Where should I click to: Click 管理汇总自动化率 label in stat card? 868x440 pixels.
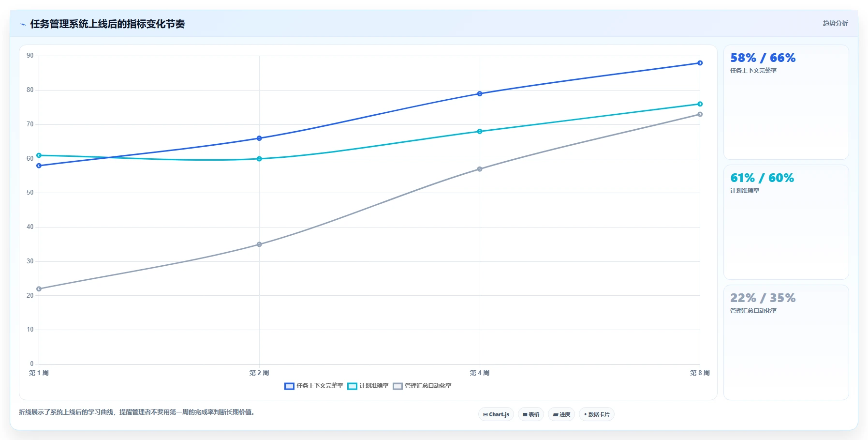753,311
